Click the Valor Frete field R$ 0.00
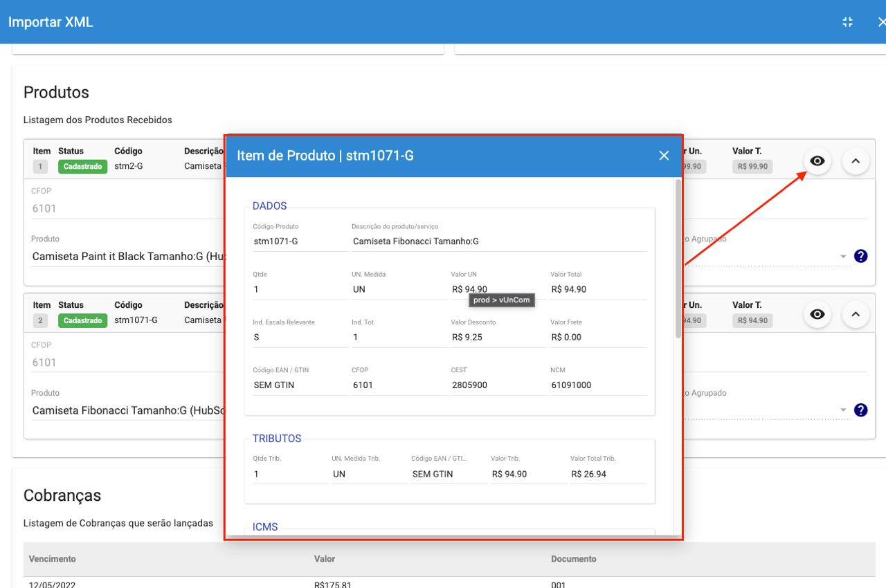The image size is (886, 588). point(599,337)
